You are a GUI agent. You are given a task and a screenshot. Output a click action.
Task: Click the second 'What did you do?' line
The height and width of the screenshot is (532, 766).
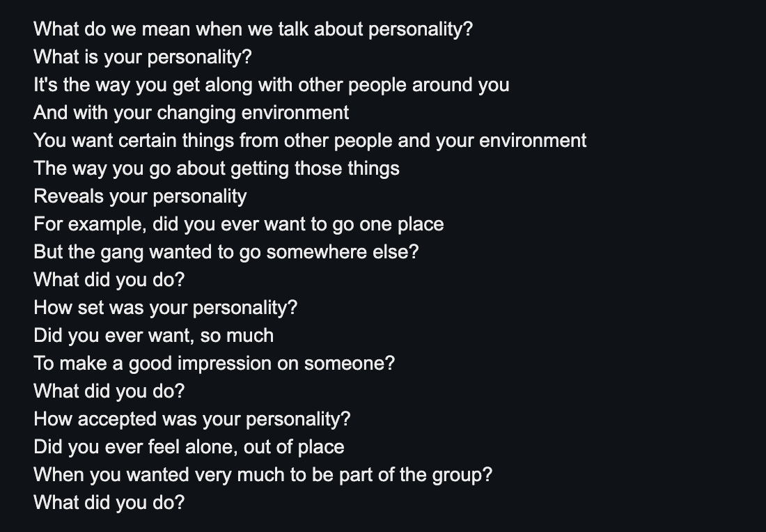[109, 391]
